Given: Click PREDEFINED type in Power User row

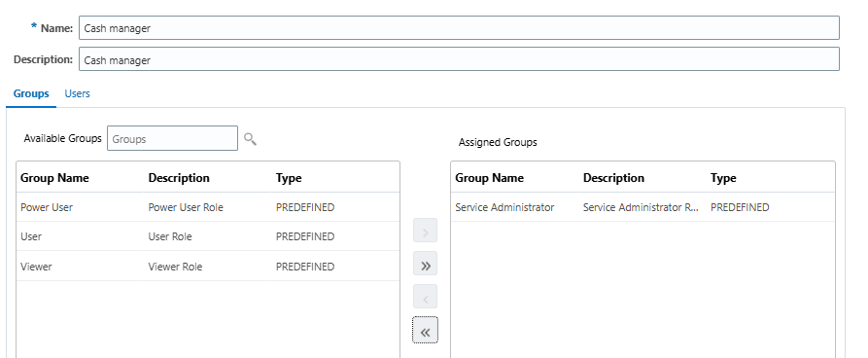Looking at the screenshot, I should point(305,207).
